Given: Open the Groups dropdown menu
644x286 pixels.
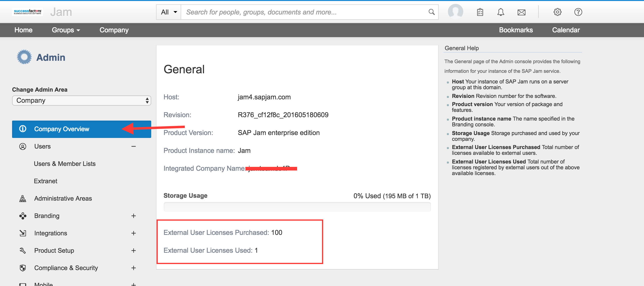Looking at the screenshot, I should tap(66, 30).
